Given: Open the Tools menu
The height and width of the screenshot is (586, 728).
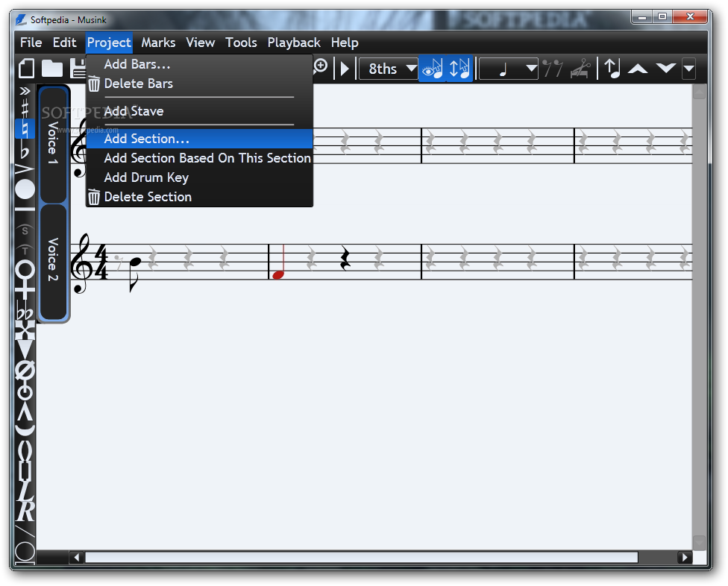Looking at the screenshot, I should 241,42.
